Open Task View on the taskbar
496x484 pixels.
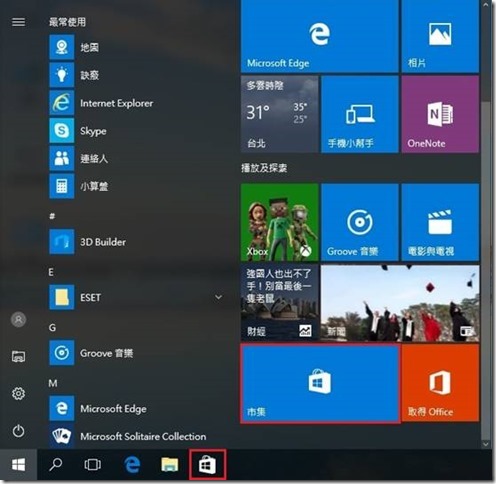tap(92, 464)
